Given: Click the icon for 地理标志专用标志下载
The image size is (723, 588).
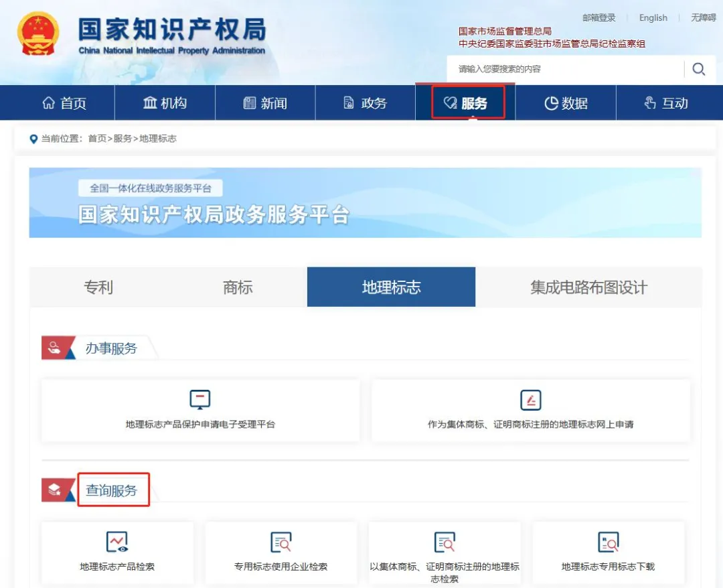Looking at the screenshot, I should click(608, 542).
